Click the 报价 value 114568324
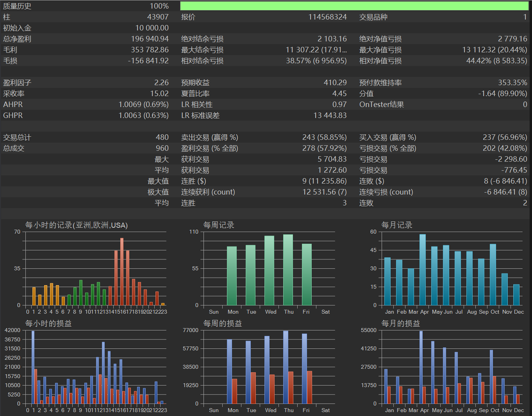This screenshot has width=532, height=416. [328, 17]
